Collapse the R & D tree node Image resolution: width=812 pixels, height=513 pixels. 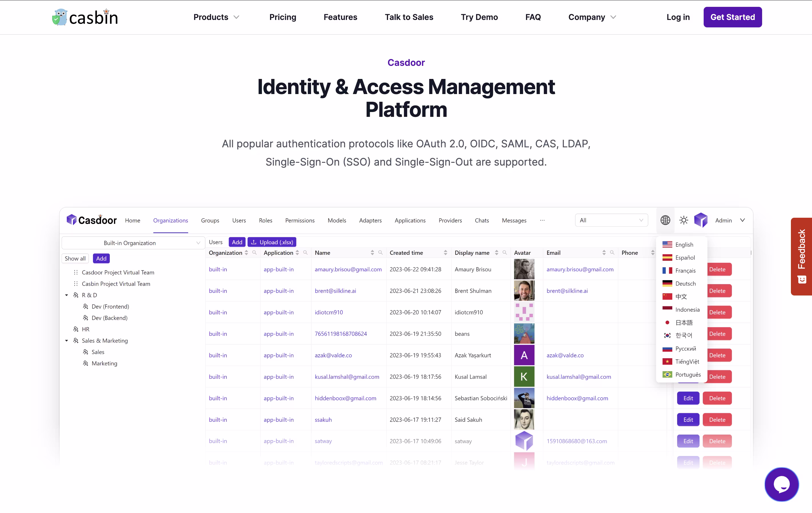(x=66, y=295)
